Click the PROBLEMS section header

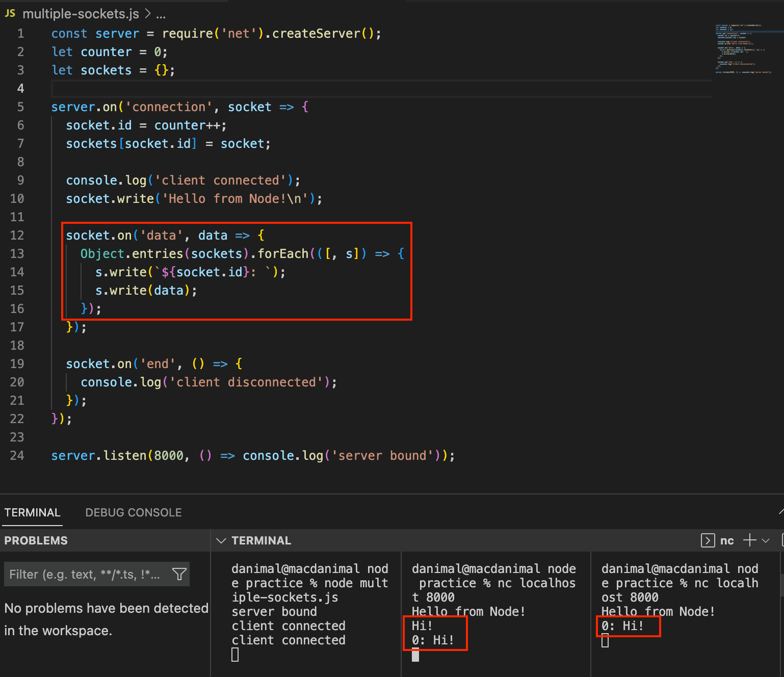tap(36, 540)
